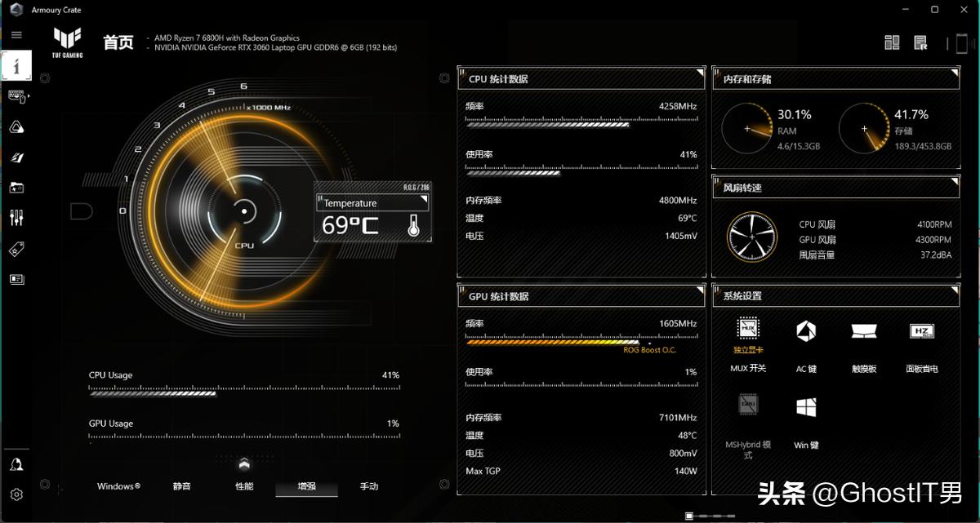Open the Settings gear icon
The width and height of the screenshot is (980, 523).
(x=16, y=494)
